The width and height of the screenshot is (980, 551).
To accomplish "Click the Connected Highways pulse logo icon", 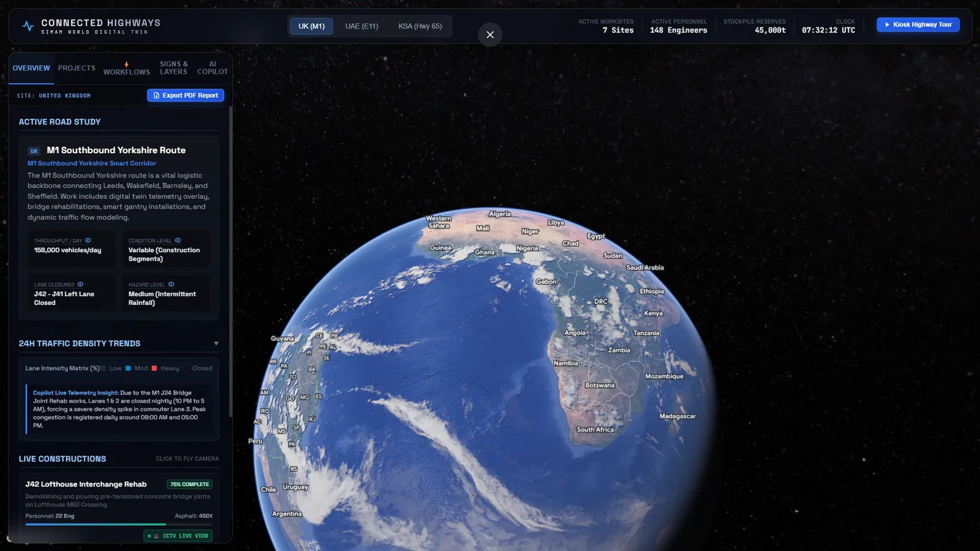I will click(x=28, y=26).
